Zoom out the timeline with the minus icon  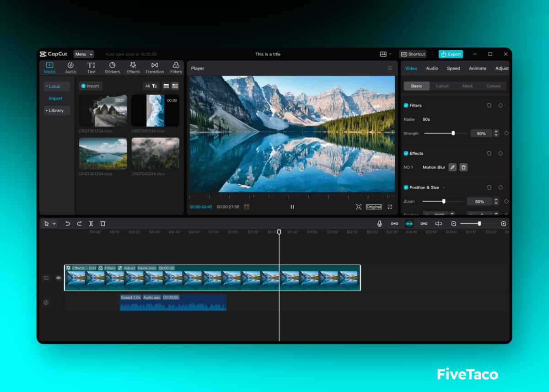[x=454, y=224]
